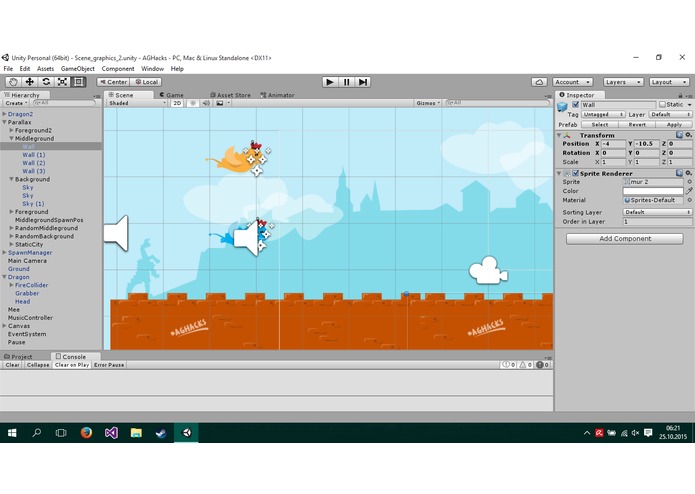This screenshot has width=695, height=494.
Task: Lock the Inspector panel
Action: coord(680,95)
